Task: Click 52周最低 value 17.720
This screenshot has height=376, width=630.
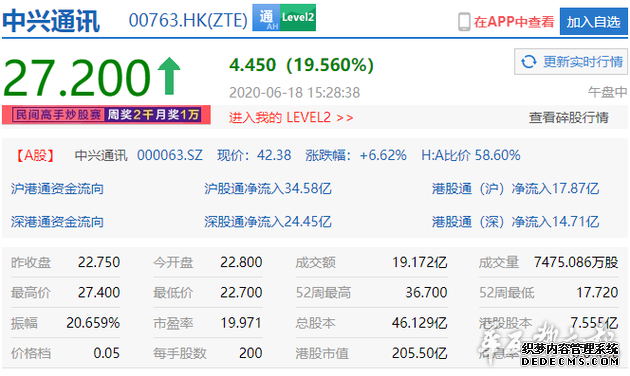Action: coord(597,293)
